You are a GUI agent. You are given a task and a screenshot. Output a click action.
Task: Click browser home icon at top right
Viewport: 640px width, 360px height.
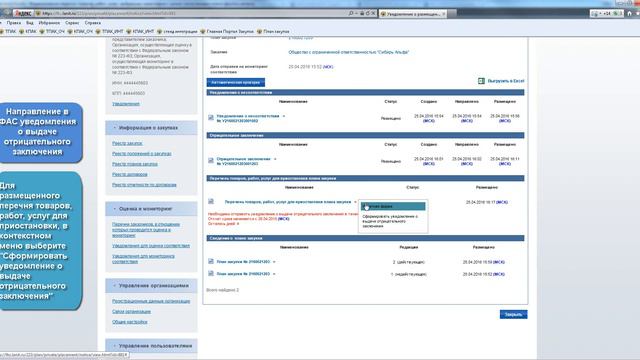[x=629, y=13]
